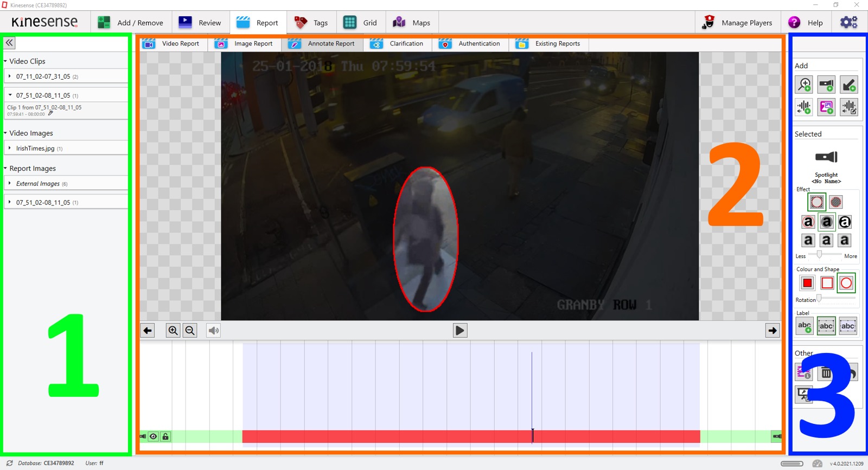Expand the External Images group

point(10,183)
